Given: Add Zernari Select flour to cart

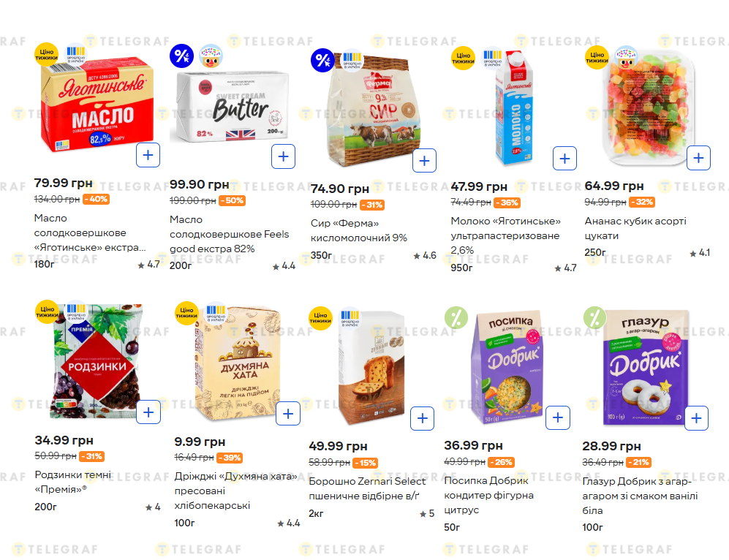Looking at the screenshot, I should pos(423,418).
